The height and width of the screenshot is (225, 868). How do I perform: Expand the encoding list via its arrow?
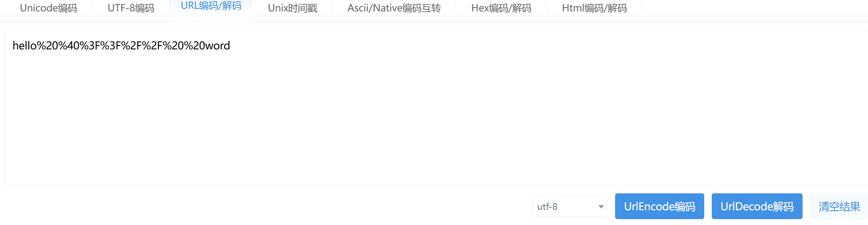[x=601, y=207]
